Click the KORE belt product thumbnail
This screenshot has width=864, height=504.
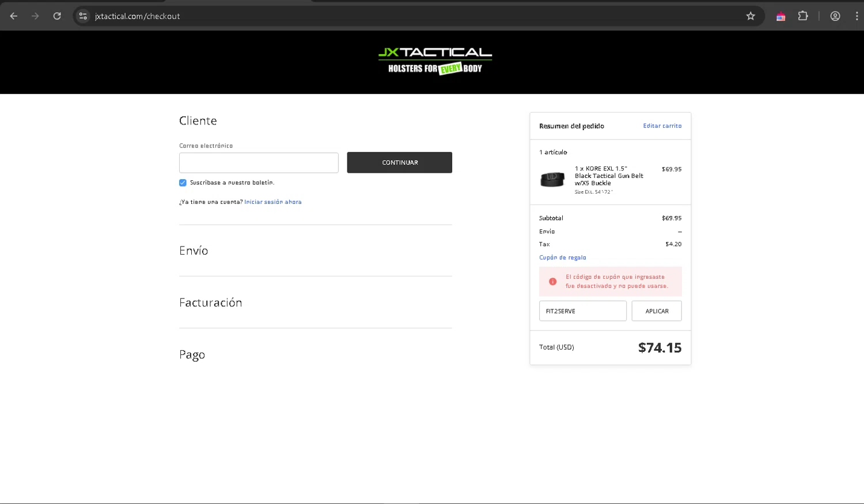coord(552,180)
